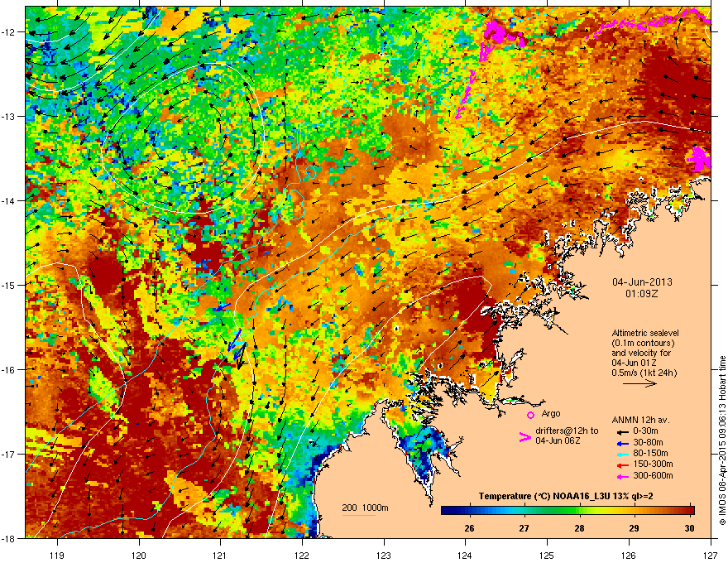
Task: Click the '200 1000m' isobath label
Action: point(365,508)
